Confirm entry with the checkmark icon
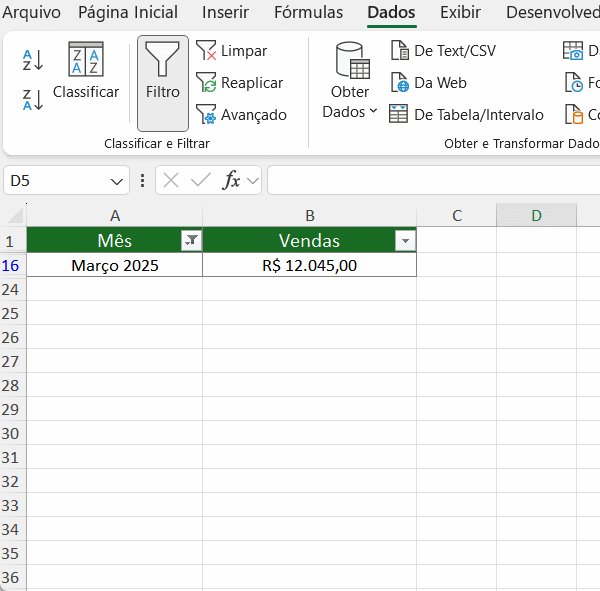Image resolution: width=600 pixels, height=591 pixels. [201, 180]
